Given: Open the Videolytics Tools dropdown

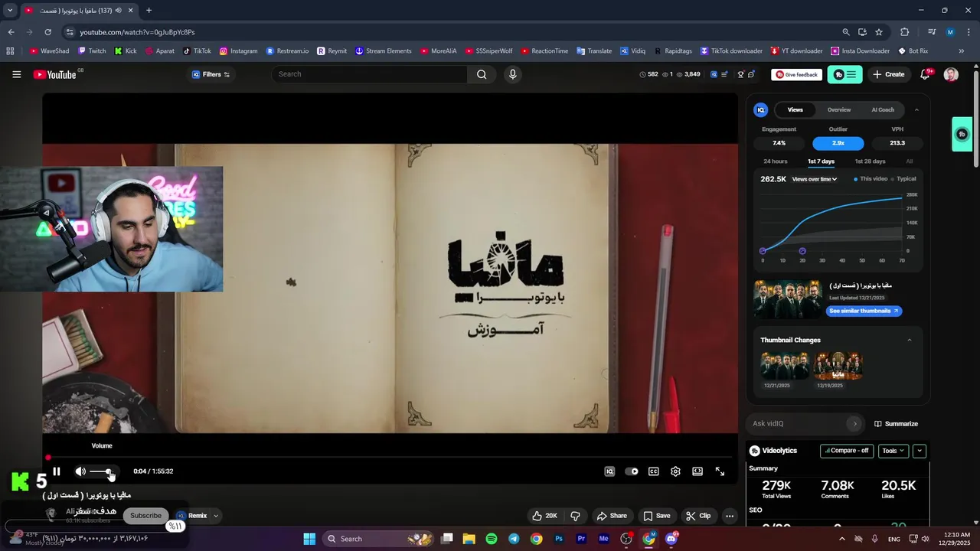Looking at the screenshot, I should (x=893, y=451).
